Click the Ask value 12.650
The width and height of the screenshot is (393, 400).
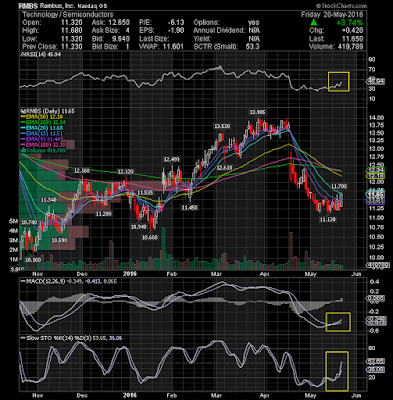[x=119, y=23]
